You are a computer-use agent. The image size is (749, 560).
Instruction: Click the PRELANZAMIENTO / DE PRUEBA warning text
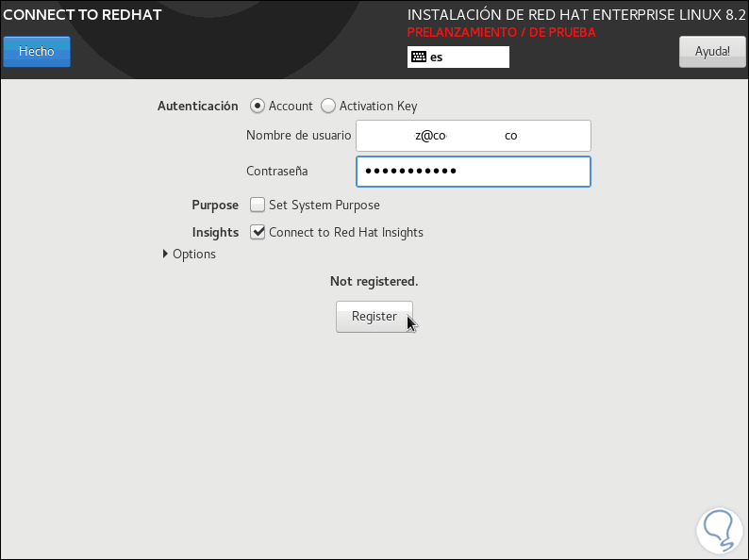(501, 32)
